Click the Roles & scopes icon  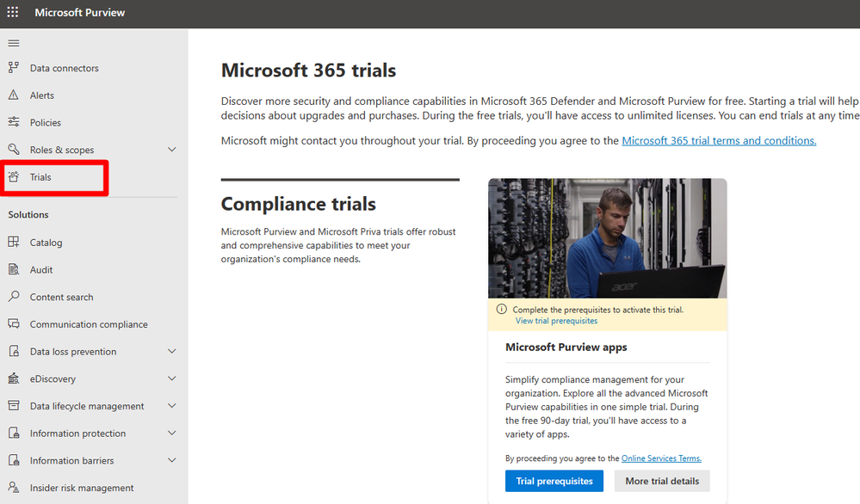coord(14,149)
